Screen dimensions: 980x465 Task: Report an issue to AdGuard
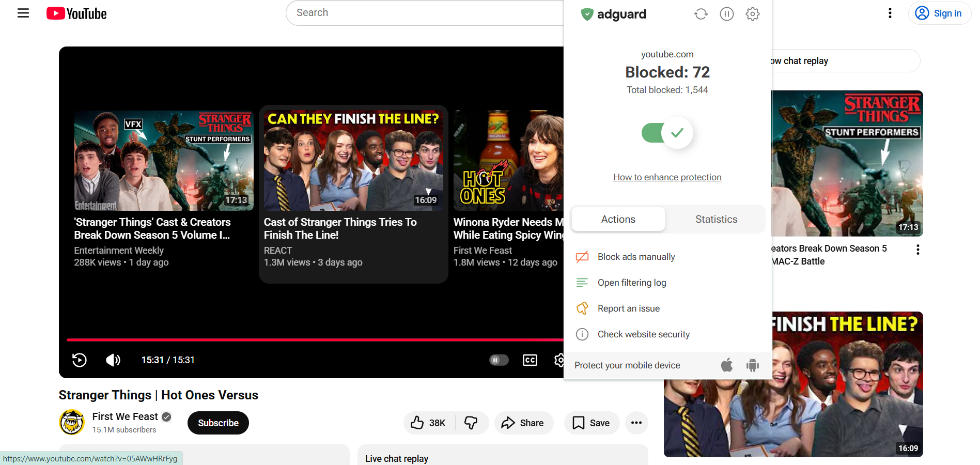(628, 308)
